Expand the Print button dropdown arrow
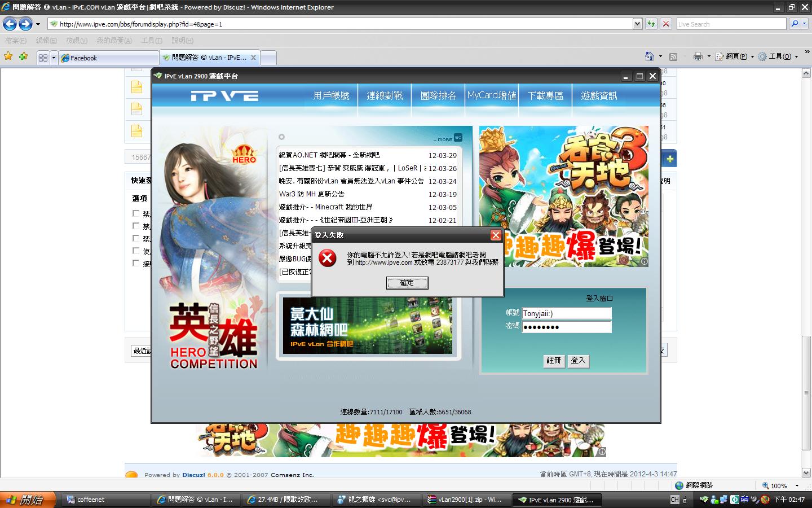 pos(709,56)
